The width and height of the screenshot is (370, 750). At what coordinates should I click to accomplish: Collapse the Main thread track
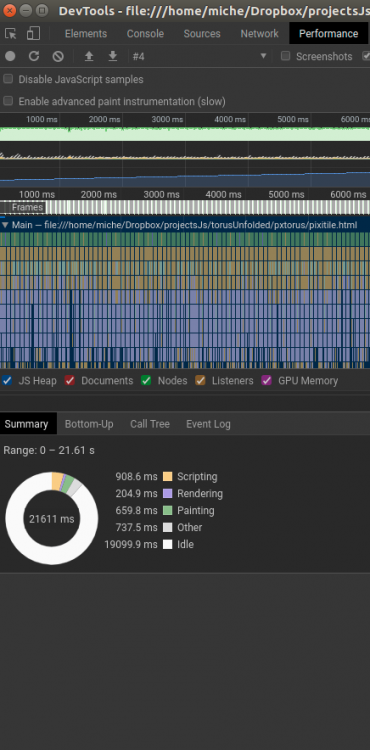(x=5, y=224)
